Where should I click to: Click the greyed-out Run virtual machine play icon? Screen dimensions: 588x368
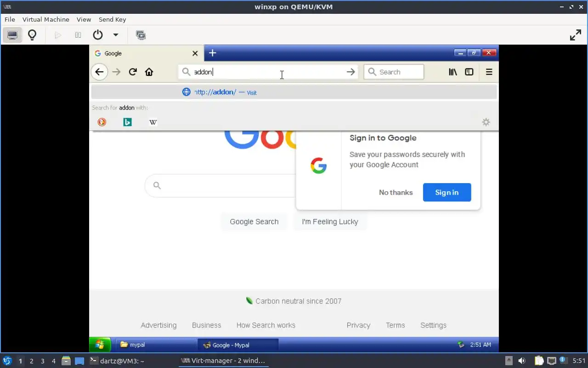click(x=58, y=35)
